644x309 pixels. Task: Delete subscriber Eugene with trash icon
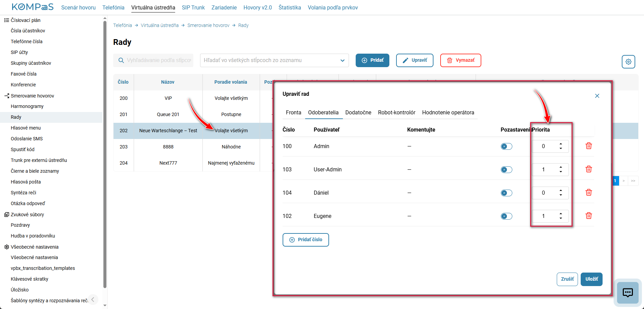pyautogui.click(x=589, y=216)
